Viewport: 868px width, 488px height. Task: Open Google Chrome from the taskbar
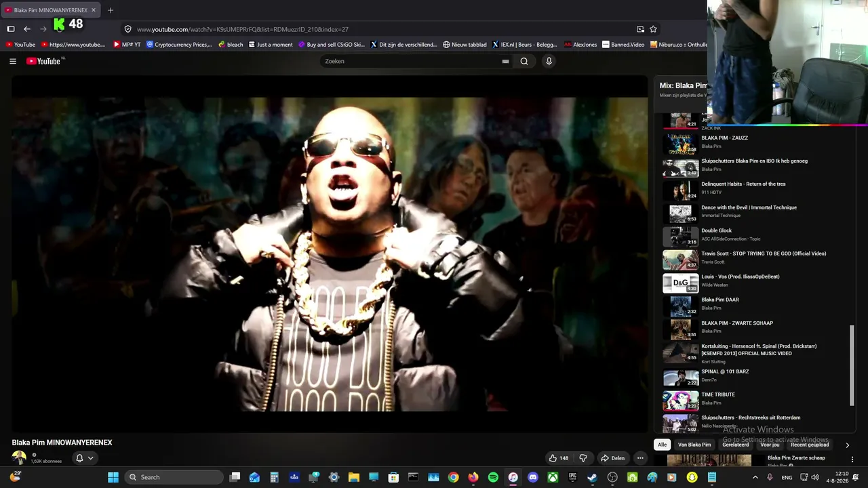tap(453, 477)
